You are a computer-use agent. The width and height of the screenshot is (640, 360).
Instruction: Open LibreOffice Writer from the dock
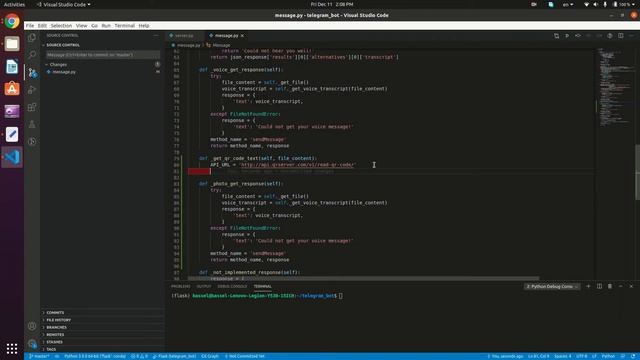click(12, 67)
